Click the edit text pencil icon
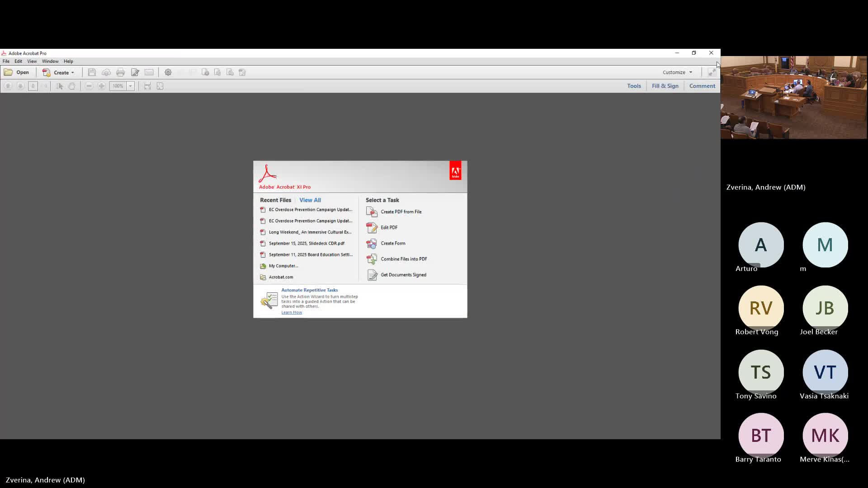Screen dimensions: 868x488 [135, 72]
